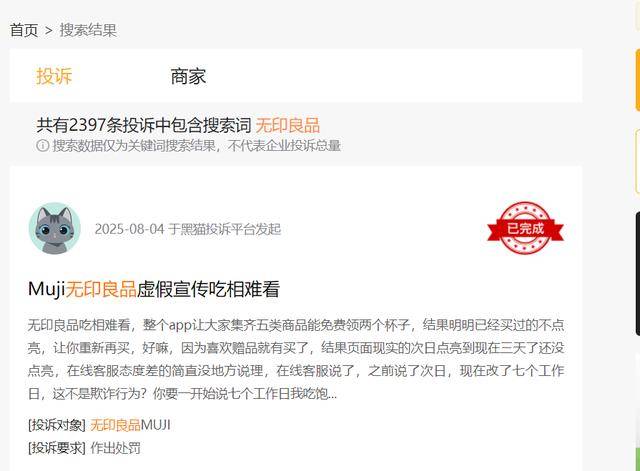Click the white outlined box at right edge

tap(638, 161)
